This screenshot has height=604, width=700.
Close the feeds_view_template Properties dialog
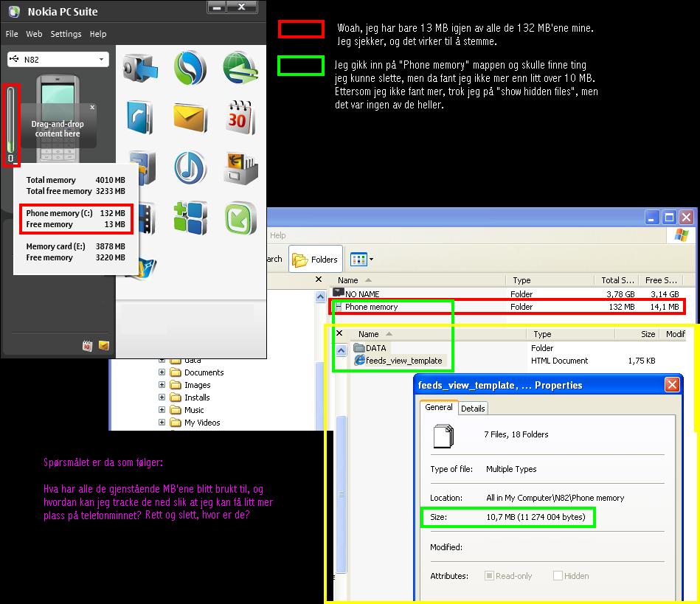pos(672,385)
